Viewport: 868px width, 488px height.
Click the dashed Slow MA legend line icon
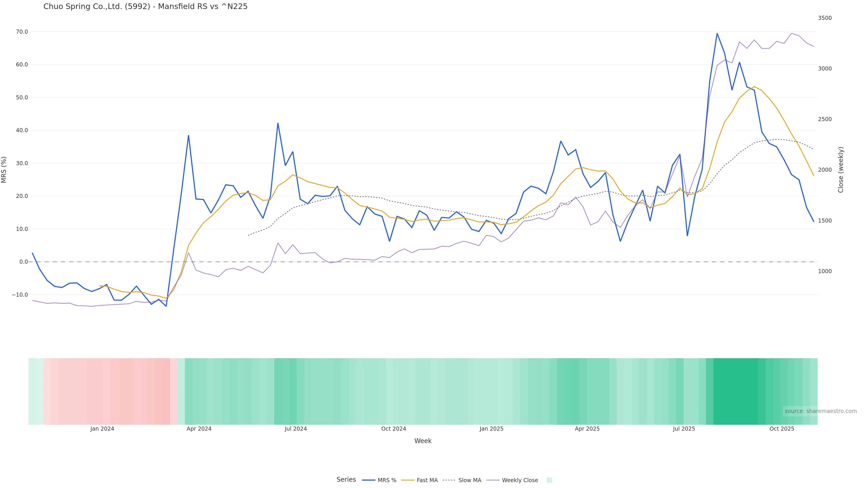[449, 480]
